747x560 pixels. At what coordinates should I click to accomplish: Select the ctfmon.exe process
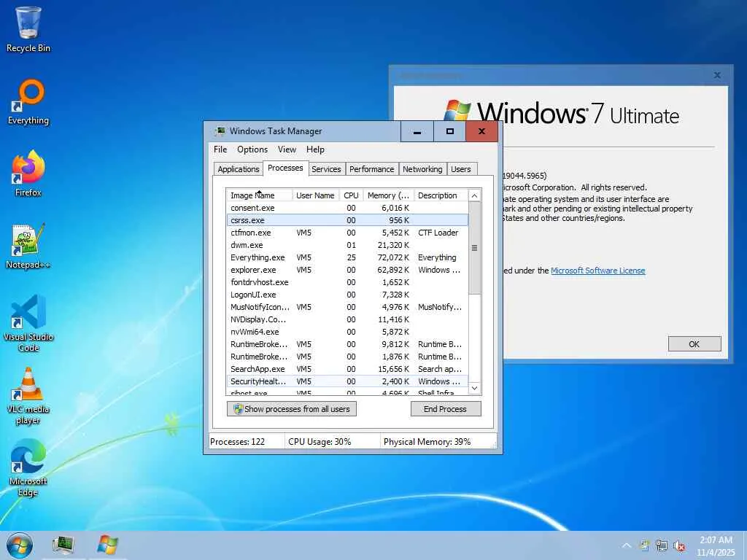click(x=347, y=233)
